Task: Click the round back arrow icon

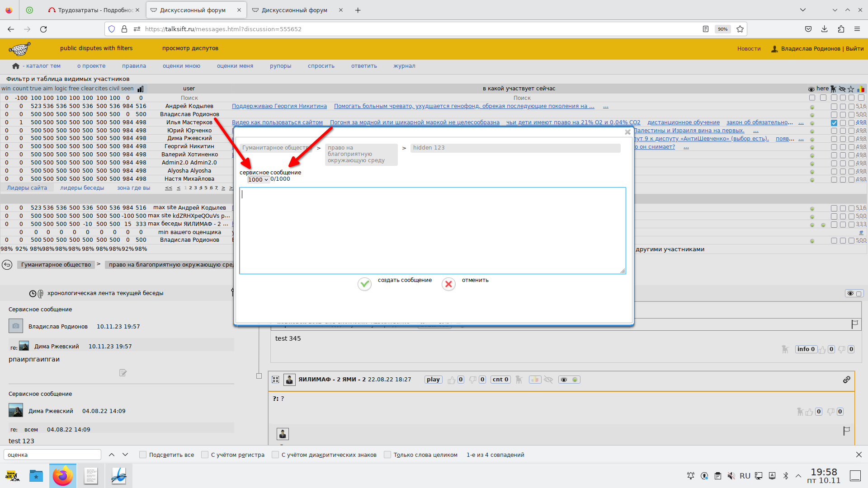Action: pyautogui.click(x=7, y=265)
